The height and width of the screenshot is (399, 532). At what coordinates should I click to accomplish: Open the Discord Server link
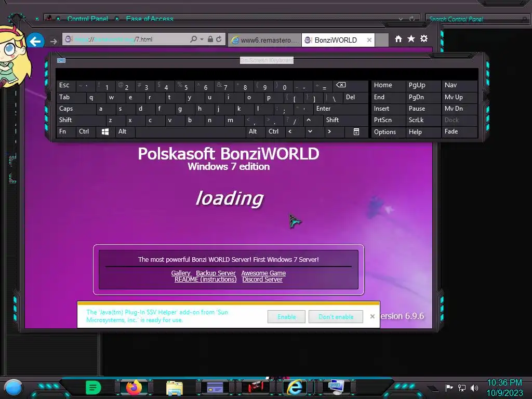click(262, 280)
